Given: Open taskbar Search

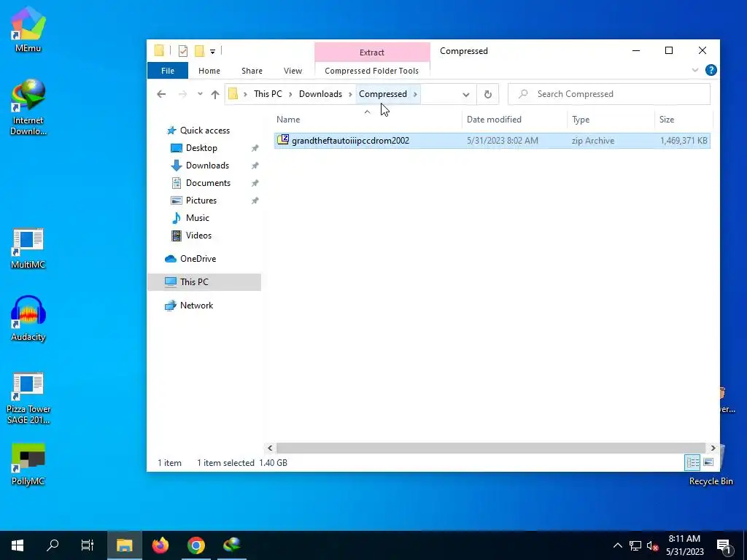Looking at the screenshot, I should click(53, 545).
